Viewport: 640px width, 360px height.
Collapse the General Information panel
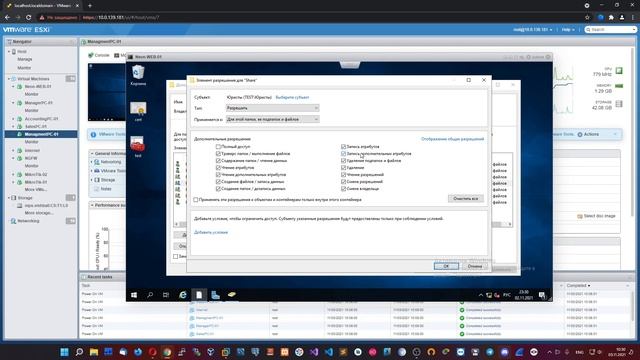(x=92, y=153)
